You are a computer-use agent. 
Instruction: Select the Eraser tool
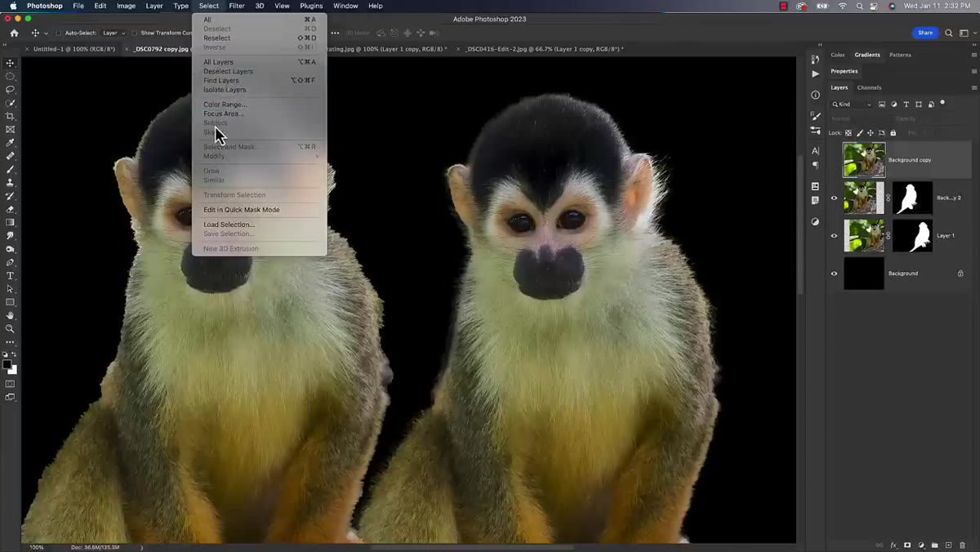tap(11, 209)
